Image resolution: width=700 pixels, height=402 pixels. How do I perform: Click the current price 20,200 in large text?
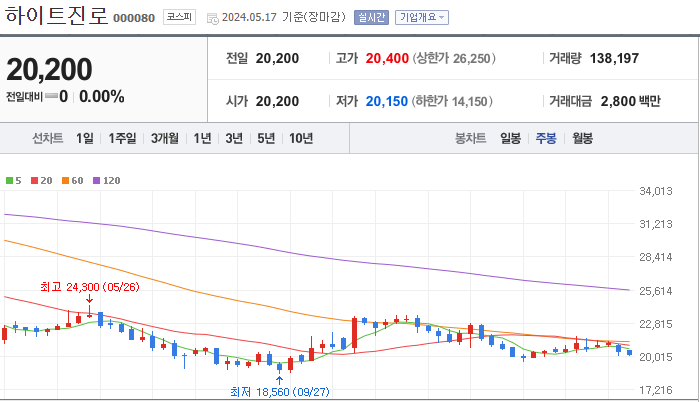click(49, 70)
